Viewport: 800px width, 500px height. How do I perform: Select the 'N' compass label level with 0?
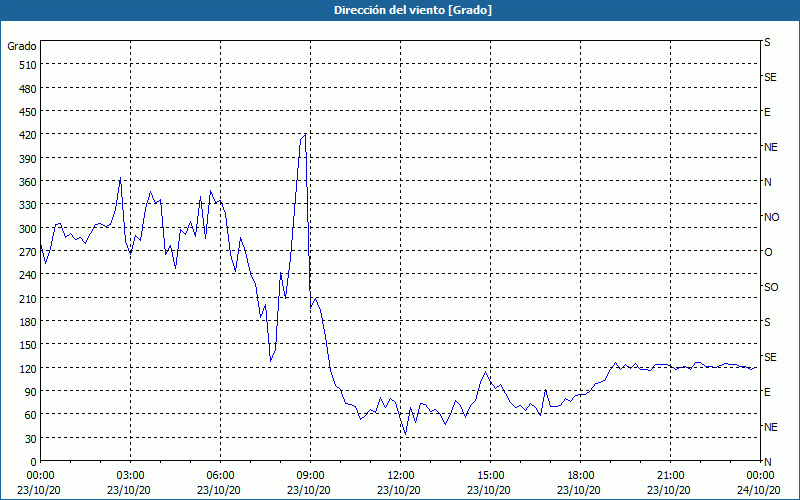[x=767, y=462]
